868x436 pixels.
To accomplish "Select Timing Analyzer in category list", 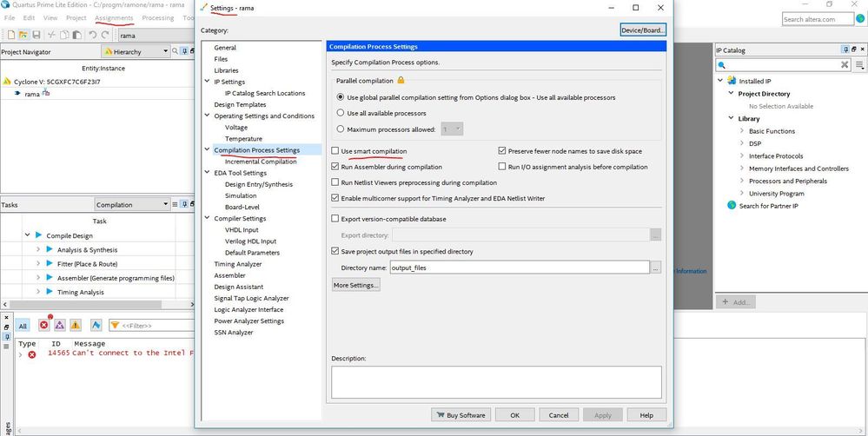I will click(237, 264).
